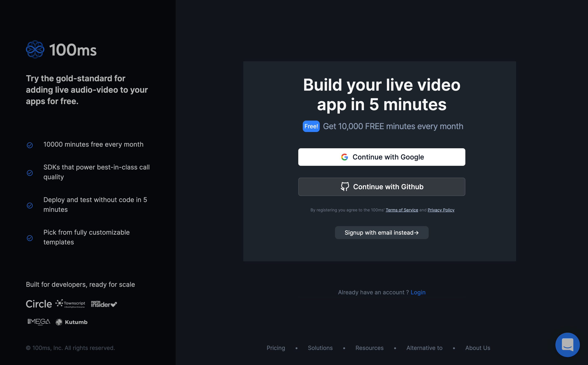Open Solutions in footer menu
This screenshot has width=588, height=365.
[320, 348]
